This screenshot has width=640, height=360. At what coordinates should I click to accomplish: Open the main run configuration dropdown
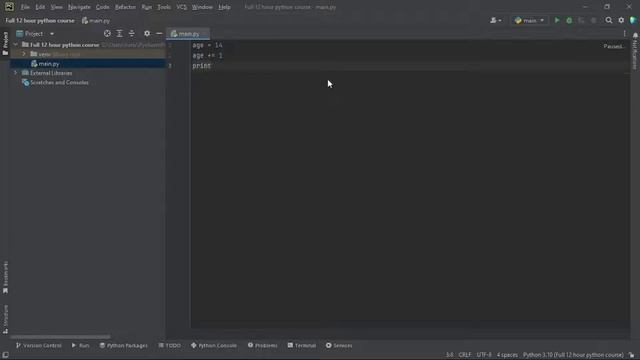[x=529, y=20]
